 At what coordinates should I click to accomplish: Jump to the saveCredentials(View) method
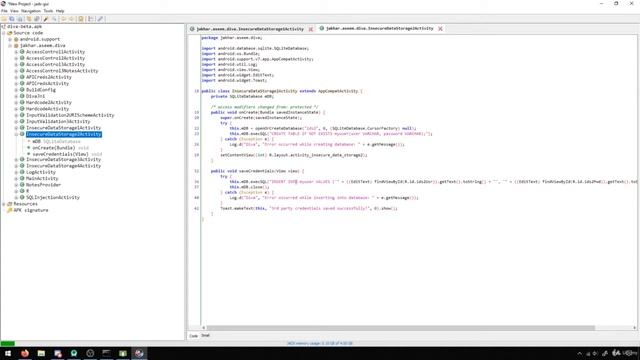point(67,154)
